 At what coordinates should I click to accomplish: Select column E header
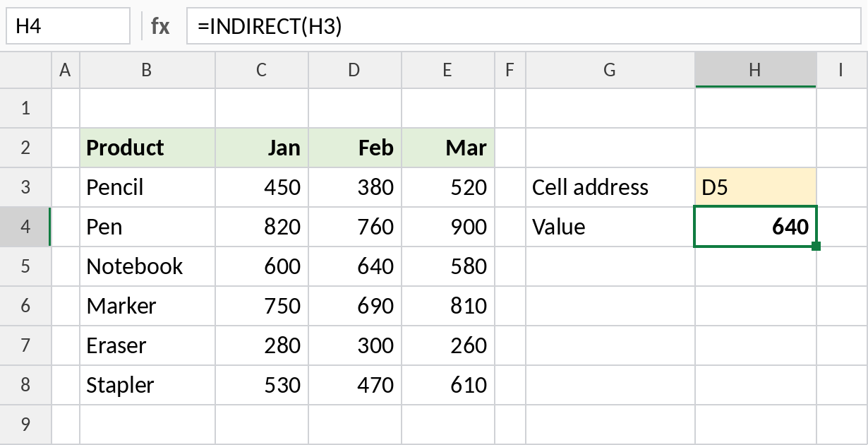coord(448,69)
